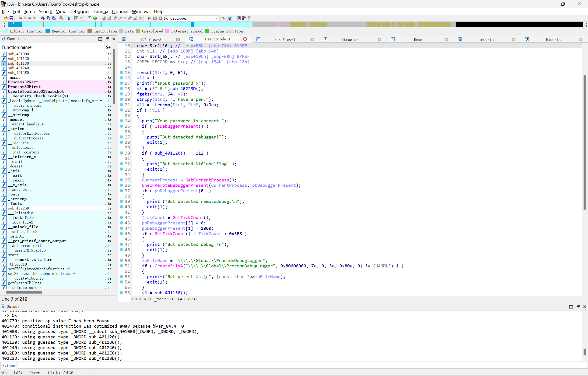588x376 pixels.
Task: Click the Jump forward arrow icon
Action: tap(30, 18)
